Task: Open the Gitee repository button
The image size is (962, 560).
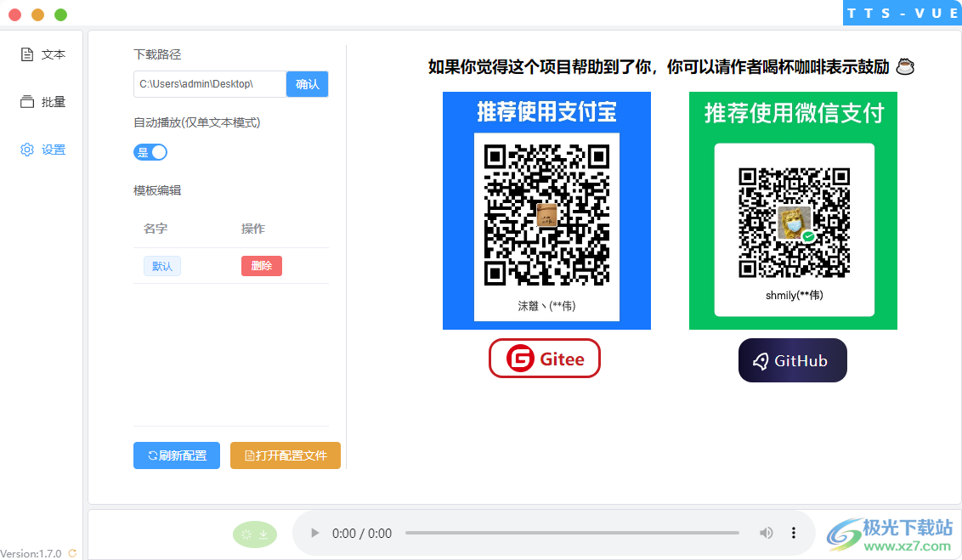Action: [x=544, y=358]
